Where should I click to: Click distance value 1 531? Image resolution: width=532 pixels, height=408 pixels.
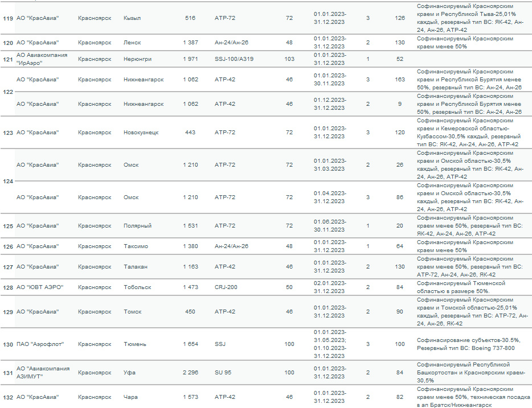[x=190, y=226]
